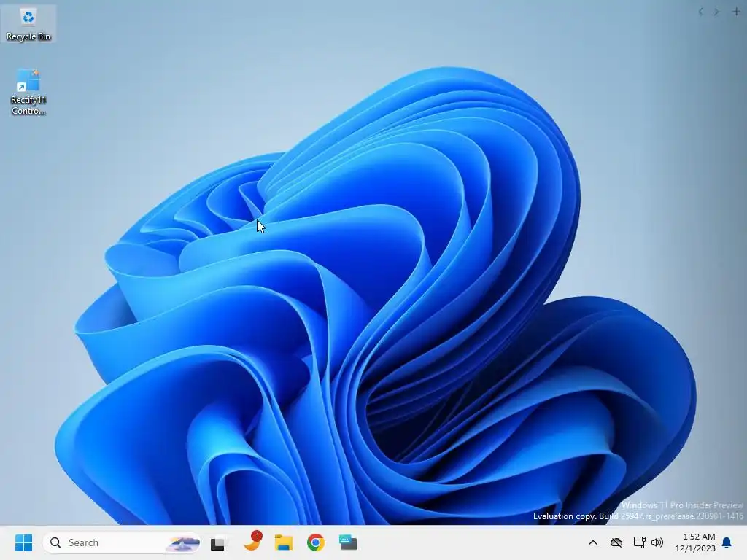
Task: Open Task View from the taskbar
Action: coord(218,542)
